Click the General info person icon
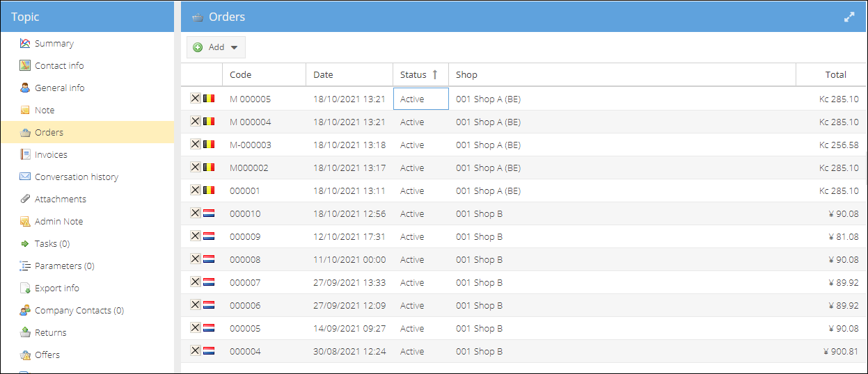The image size is (868, 374). click(25, 88)
